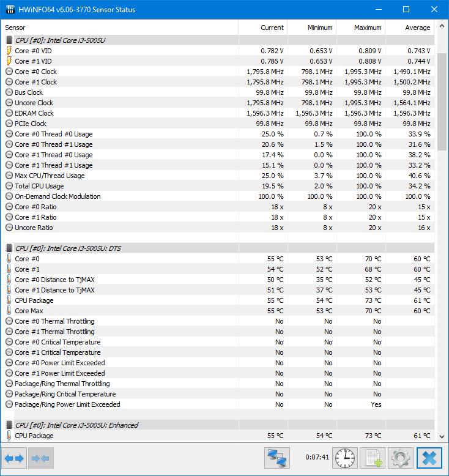
Task: Select Core #0 Power Limit Exceeded row
Action: 218,363
